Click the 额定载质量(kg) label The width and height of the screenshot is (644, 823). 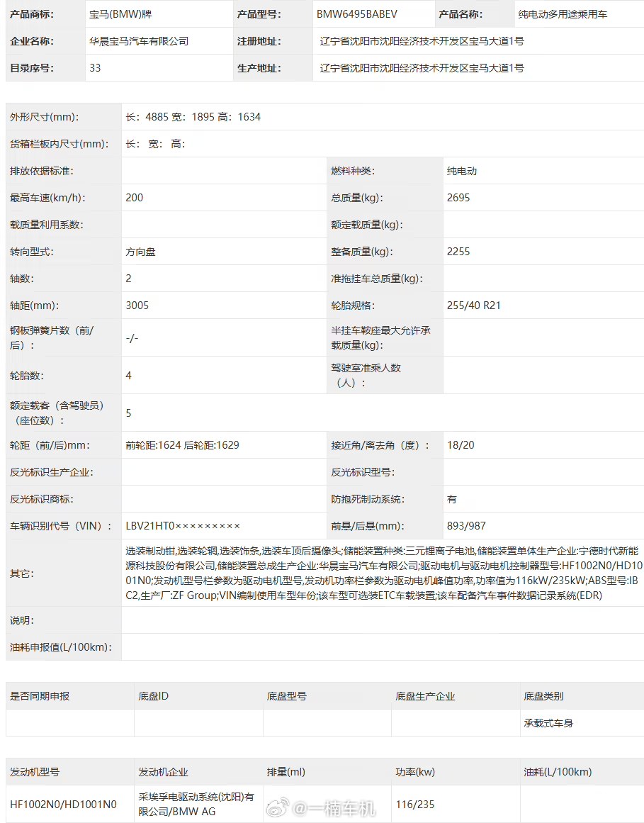[367, 225]
